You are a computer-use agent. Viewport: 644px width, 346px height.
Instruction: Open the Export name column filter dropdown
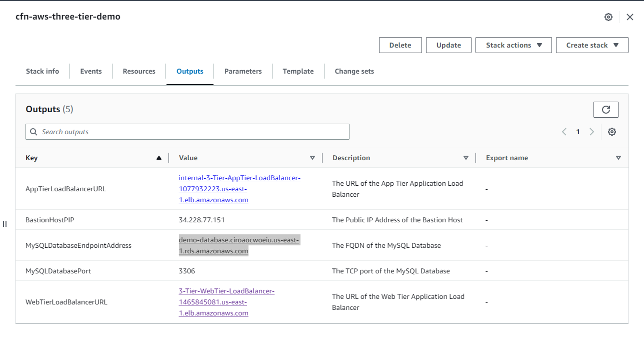pos(618,157)
